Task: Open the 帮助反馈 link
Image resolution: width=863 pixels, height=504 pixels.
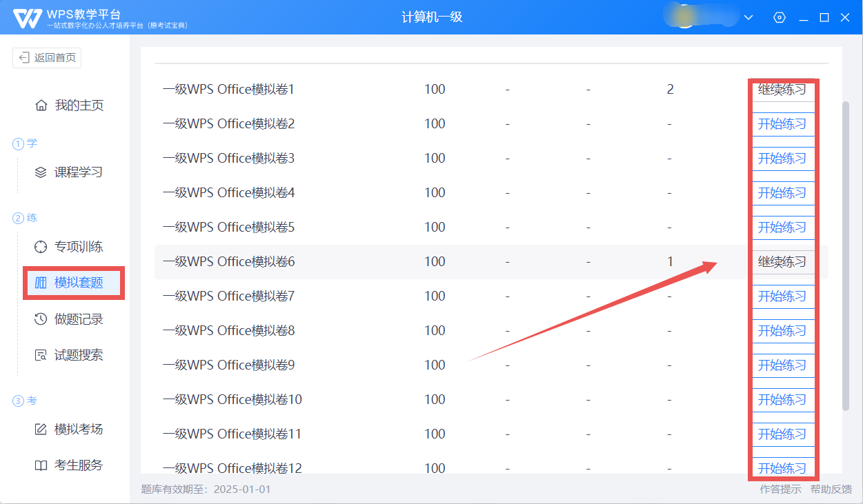Action: pos(831,490)
